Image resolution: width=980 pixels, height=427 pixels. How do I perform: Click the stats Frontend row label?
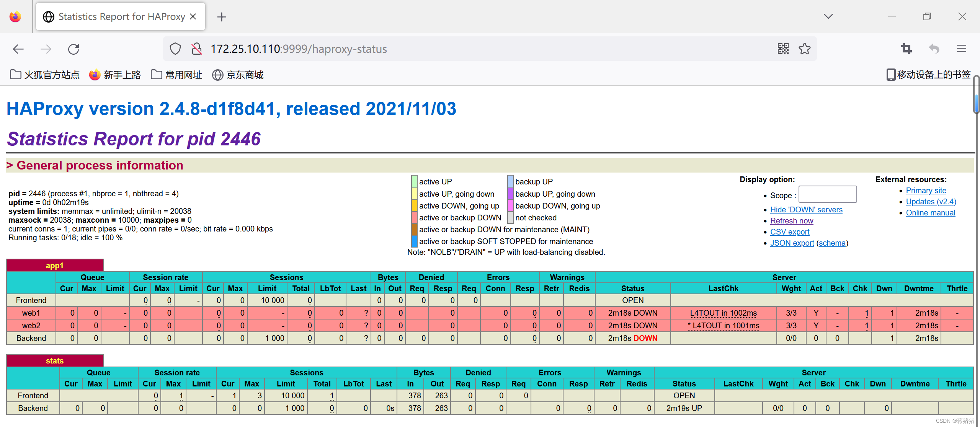[33, 396]
